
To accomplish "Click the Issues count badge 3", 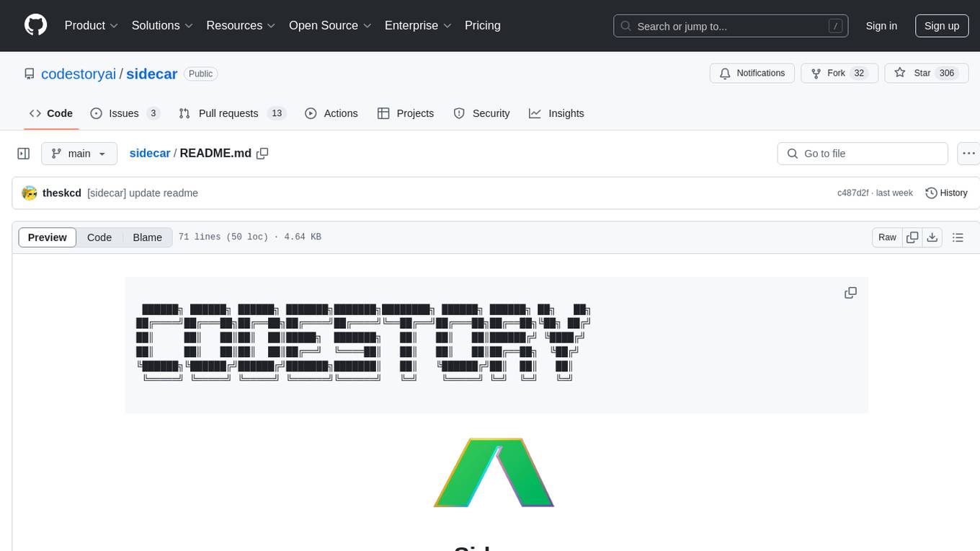I will [x=153, y=113].
